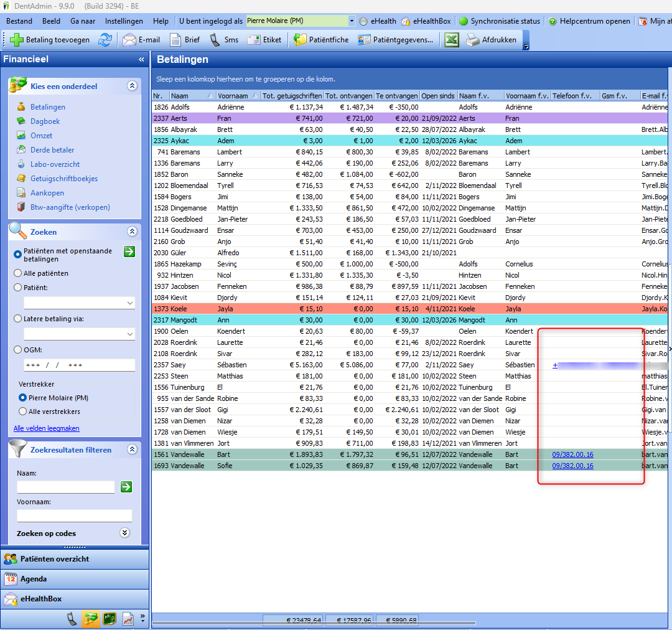Select the Alle patiënten radio button
Image resolution: width=672 pixels, height=630 pixels.
(x=17, y=273)
